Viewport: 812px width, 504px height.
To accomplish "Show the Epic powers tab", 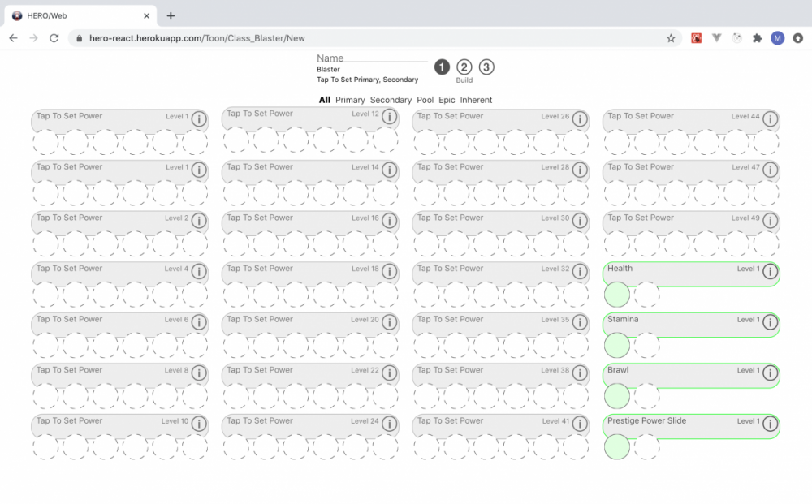I will (447, 100).
